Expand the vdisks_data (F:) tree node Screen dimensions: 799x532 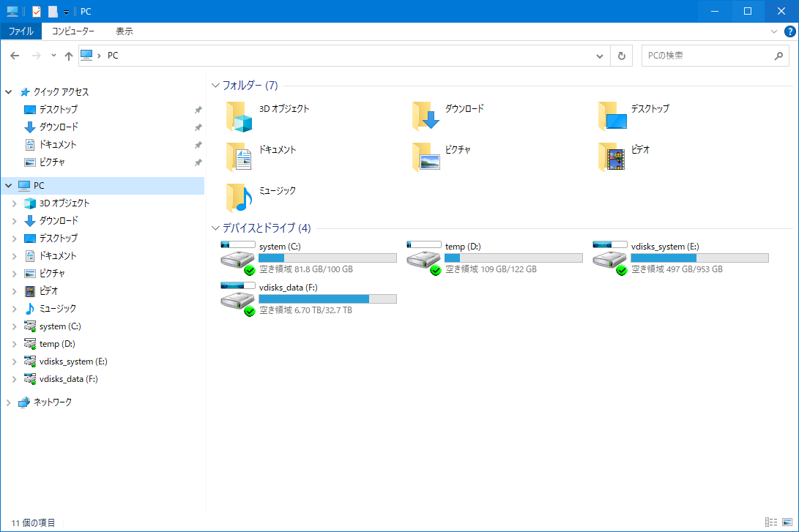click(14, 379)
